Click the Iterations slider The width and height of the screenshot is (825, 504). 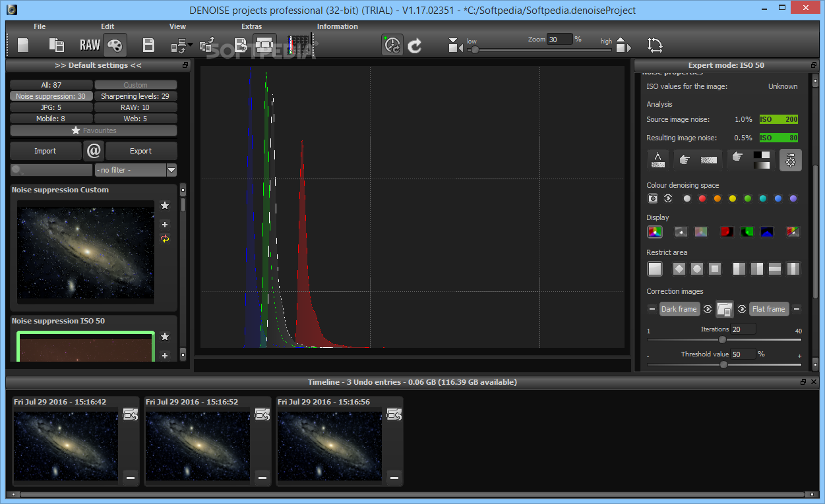[724, 339]
